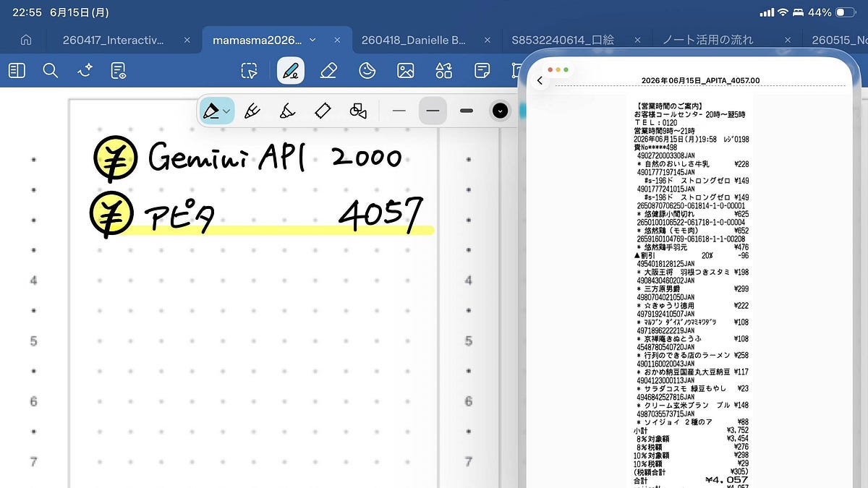The width and height of the screenshot is (868, 488).
Task: Select the mamasma2026 tab
Action: pos(258,40)
